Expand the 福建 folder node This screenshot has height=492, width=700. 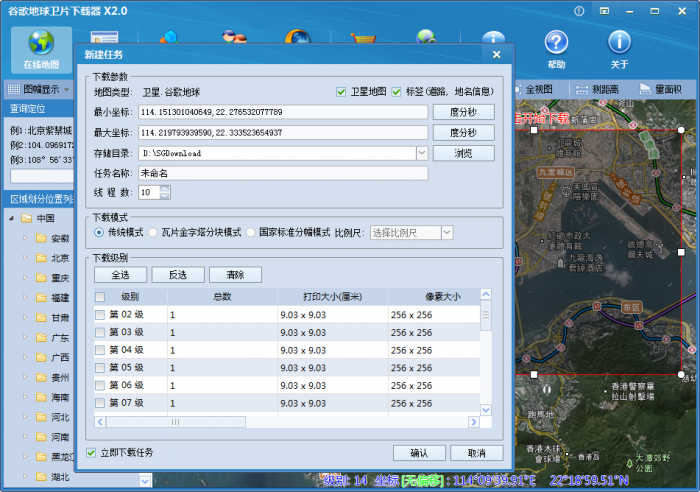tap(25, 298)
